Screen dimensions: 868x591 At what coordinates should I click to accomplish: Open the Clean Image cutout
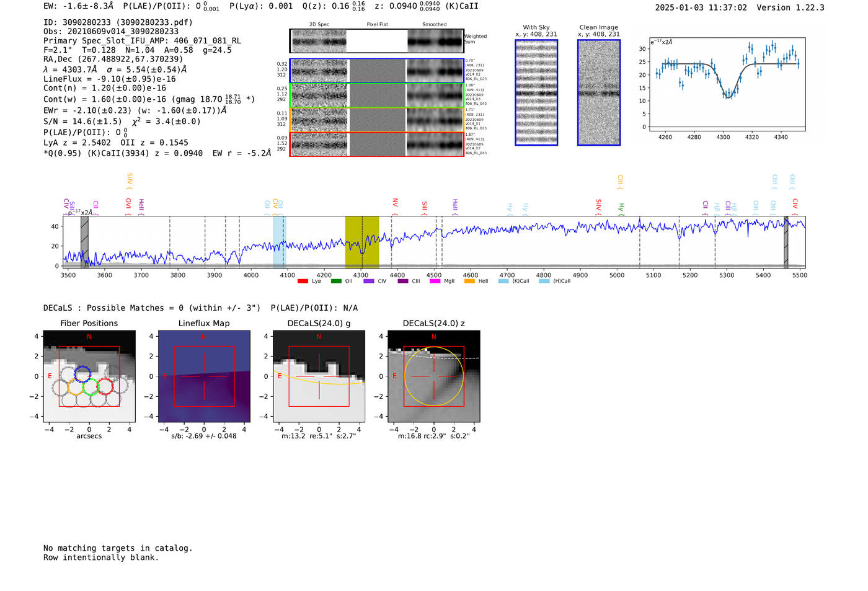pyautogui.click(x=599, y=92)
